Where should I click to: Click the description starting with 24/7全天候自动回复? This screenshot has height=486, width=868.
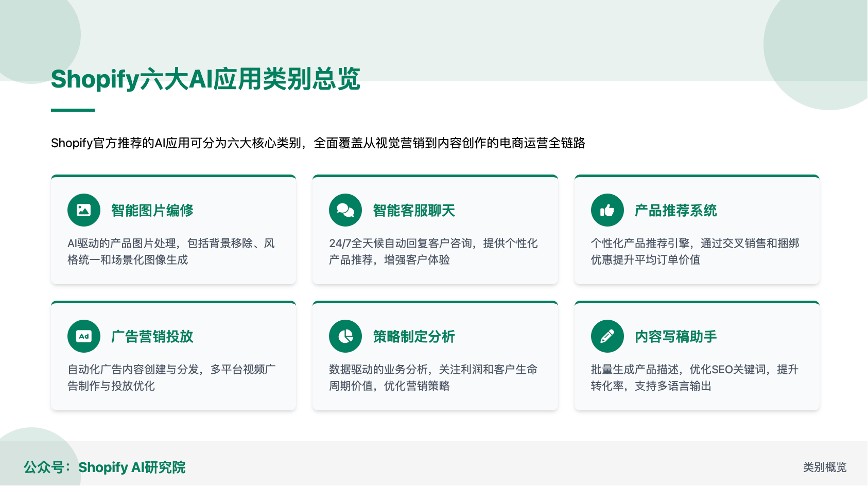pos(433,251)
